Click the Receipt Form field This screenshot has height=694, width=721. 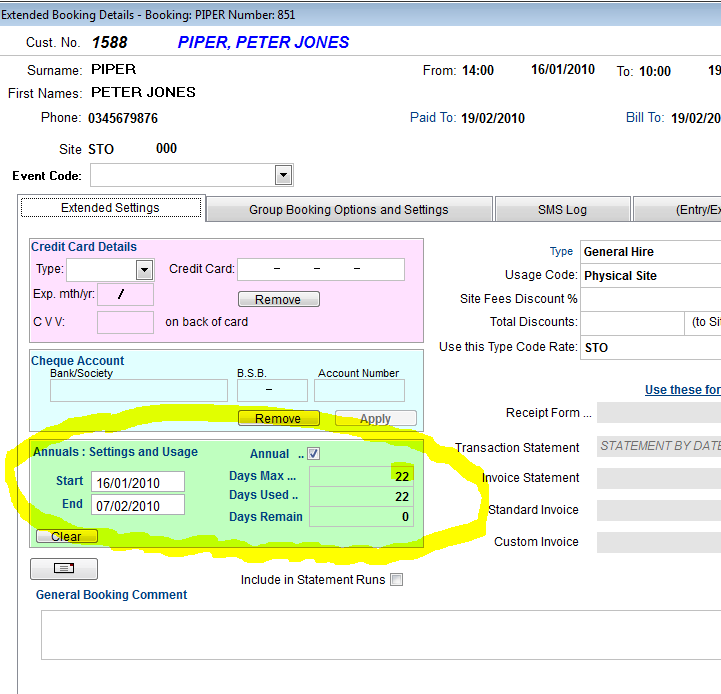coord(659,413)
